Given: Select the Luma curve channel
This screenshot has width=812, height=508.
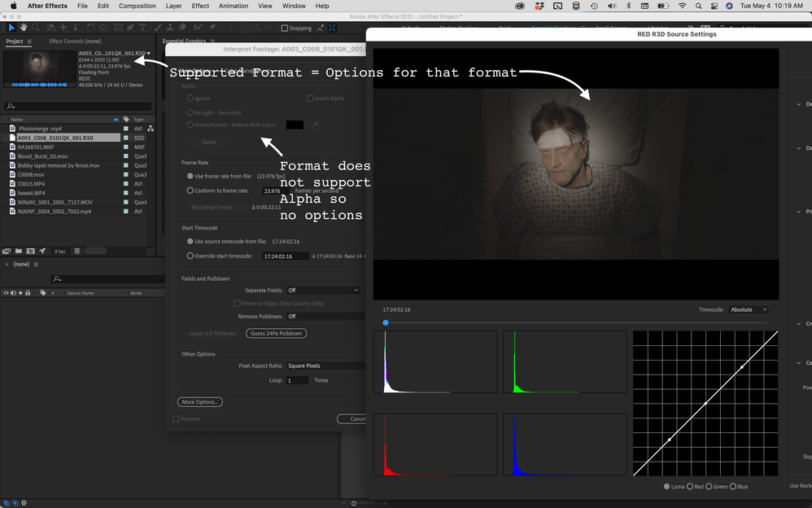Looking at the screenshot, I should pyautogui.click(x=667, y=486).
